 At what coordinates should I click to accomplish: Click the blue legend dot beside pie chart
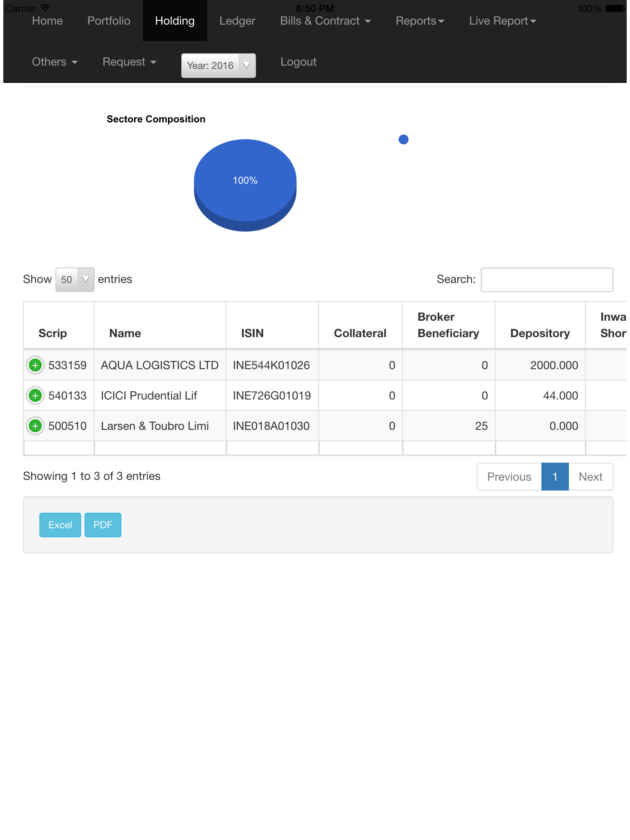click(404, 139)
